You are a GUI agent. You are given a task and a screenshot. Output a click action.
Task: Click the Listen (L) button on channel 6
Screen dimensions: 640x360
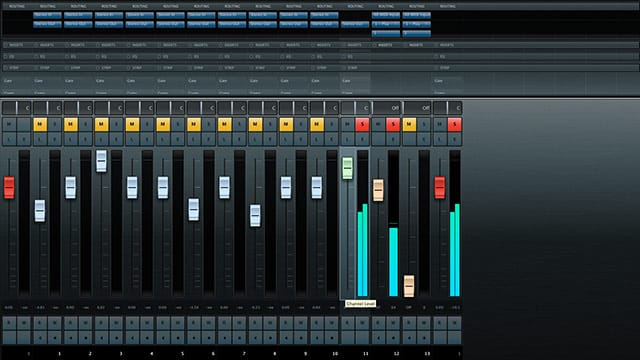194,139
